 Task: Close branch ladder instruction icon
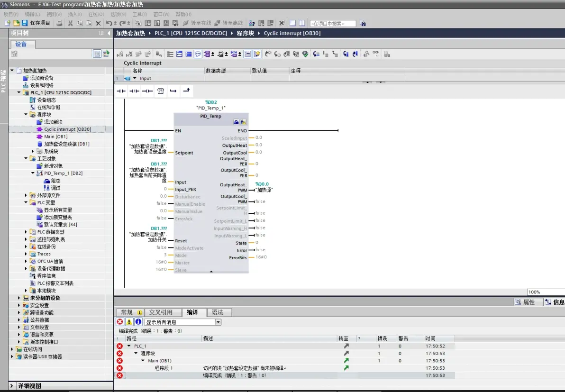click(186, 91)
